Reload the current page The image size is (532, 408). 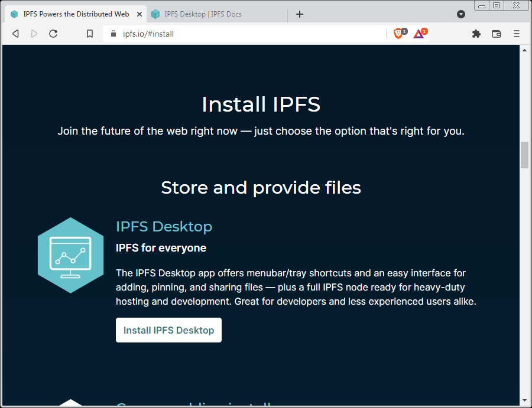tap(53, 34)
